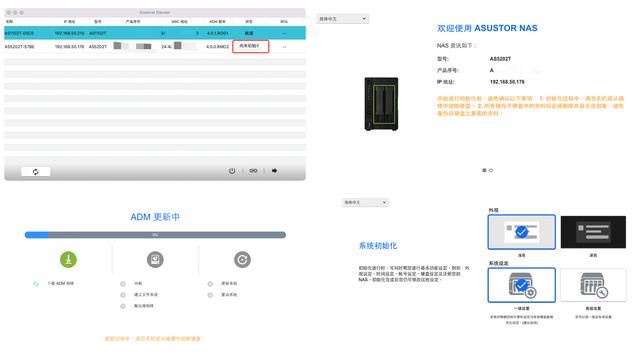Click the red-boxed uninitialized status link
Viewport: 640px width, 360px height.
(250, 46)
